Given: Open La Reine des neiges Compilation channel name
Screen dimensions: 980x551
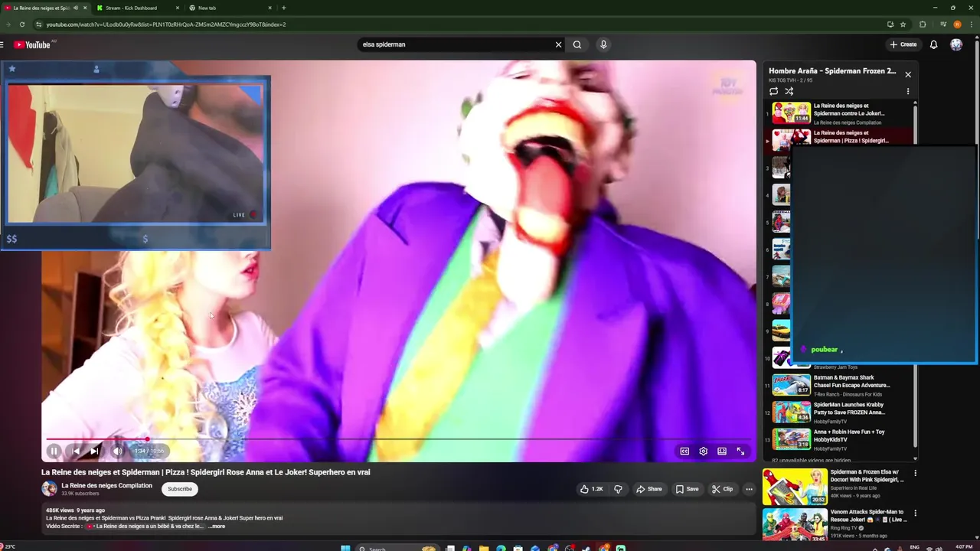Looking at the screenshot, I should click(x=106, y=485).
